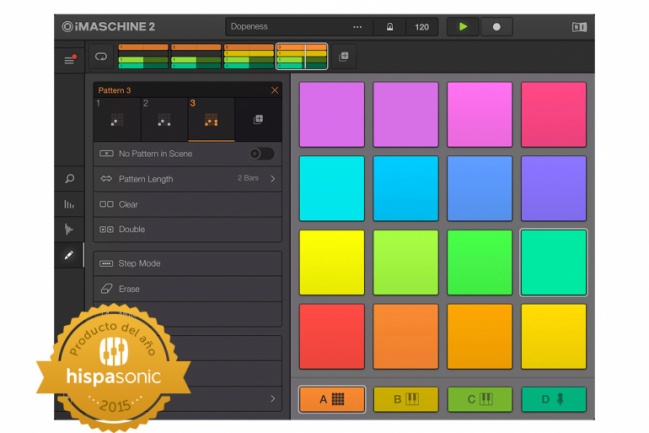Expand the bottom row chevron in left panel
The image size is (649, 433).
(x=272, y=399)
